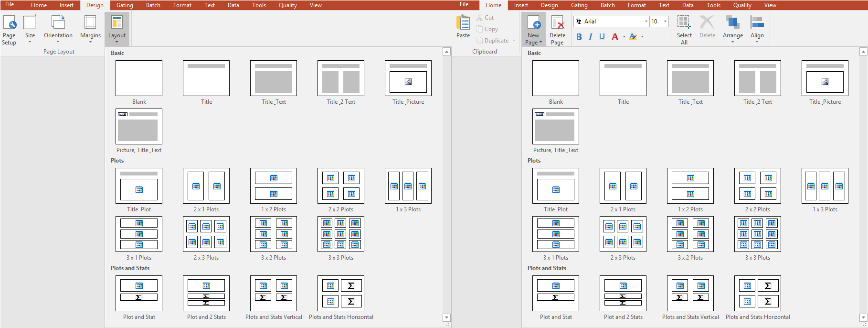Click the Paste clipboard icon
The height and width of the screenshot is (328, 868).
(463, 22)
